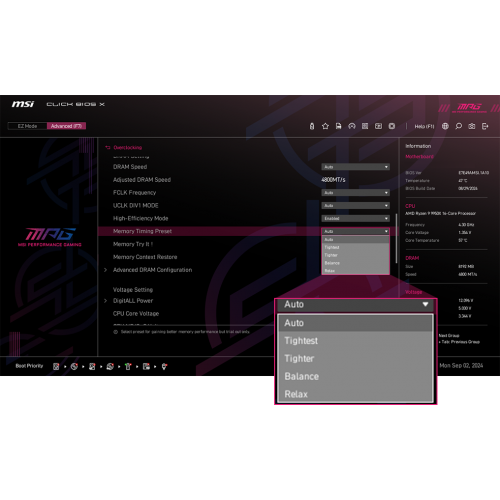Click the settings list vertical scrollbar
Image resolution: width=500 pixels, height=500 pixels.
pos(396,238)
